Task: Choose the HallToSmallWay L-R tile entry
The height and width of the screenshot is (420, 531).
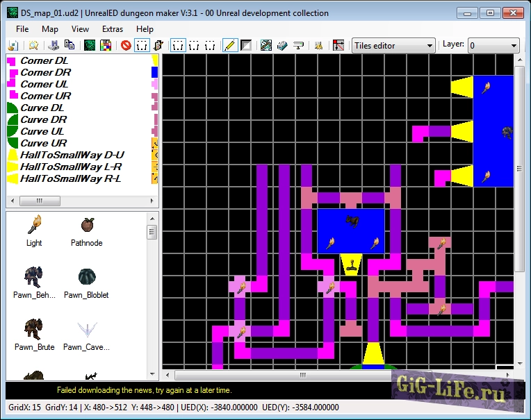Action: pyautogui.click(x=71, y=167)
